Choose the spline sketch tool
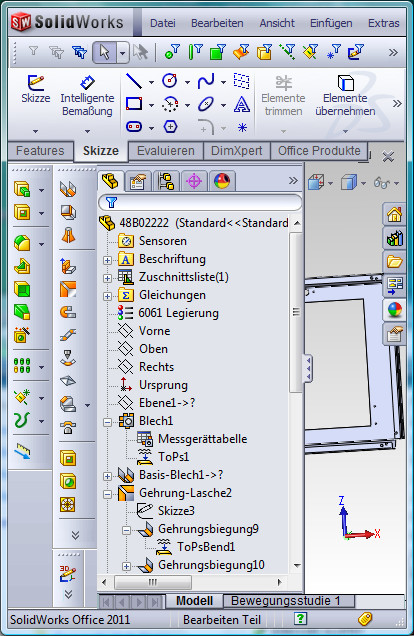 pos(206,81)
